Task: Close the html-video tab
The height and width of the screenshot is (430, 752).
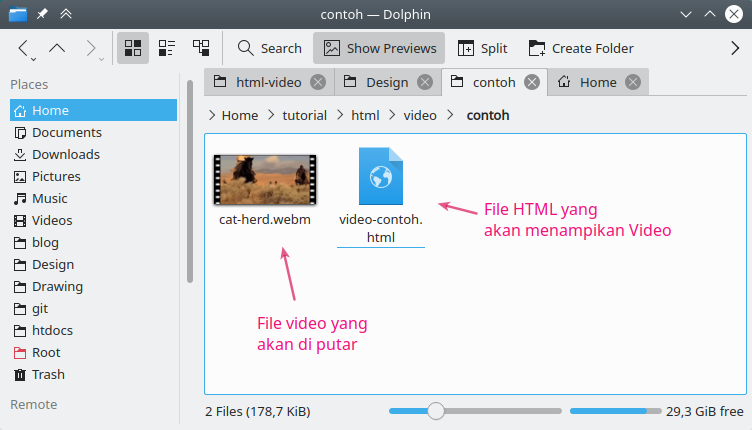Action: point(317,82)
